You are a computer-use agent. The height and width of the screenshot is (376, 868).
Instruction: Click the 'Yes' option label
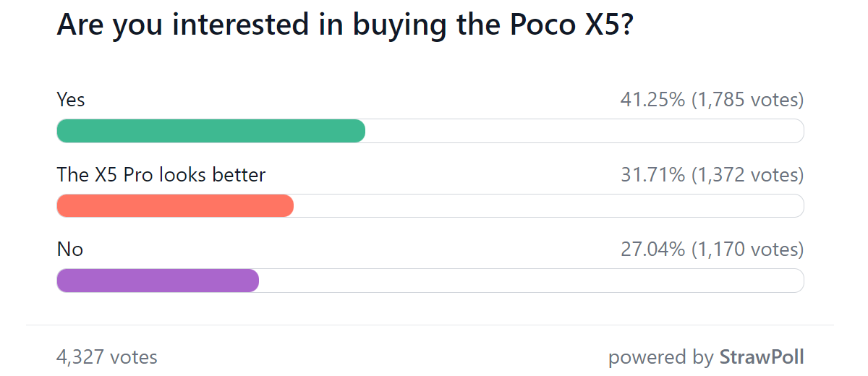(x=71, y=100)
